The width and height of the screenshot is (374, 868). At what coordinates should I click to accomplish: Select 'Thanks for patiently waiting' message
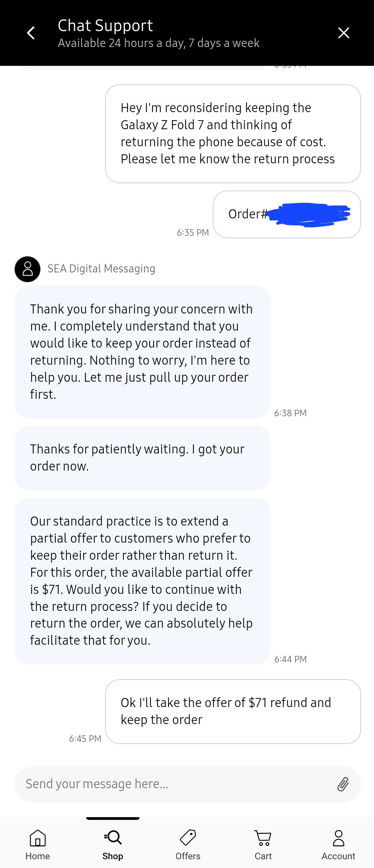tap(142, 458)
